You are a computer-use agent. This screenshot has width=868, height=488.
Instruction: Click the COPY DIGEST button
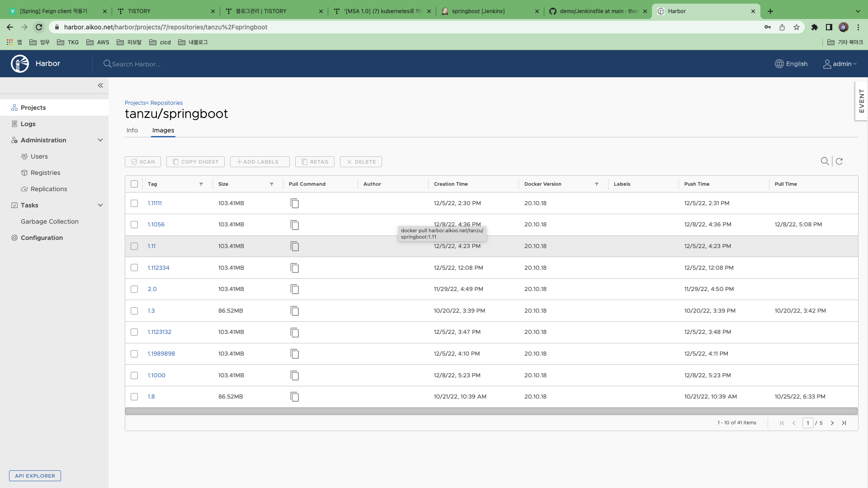tap(195, 162)
